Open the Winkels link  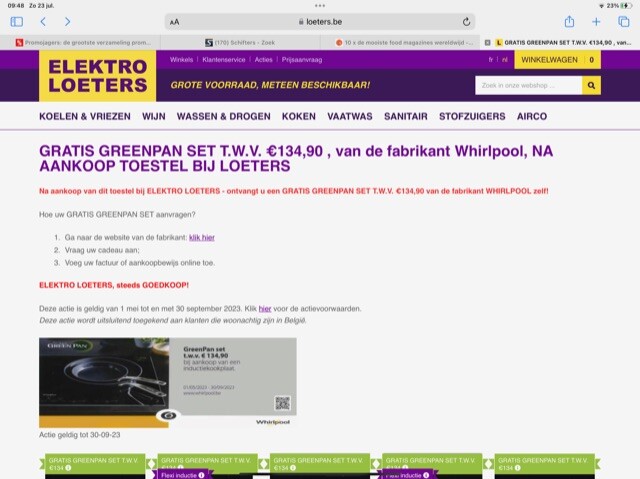tap(181, 60)
